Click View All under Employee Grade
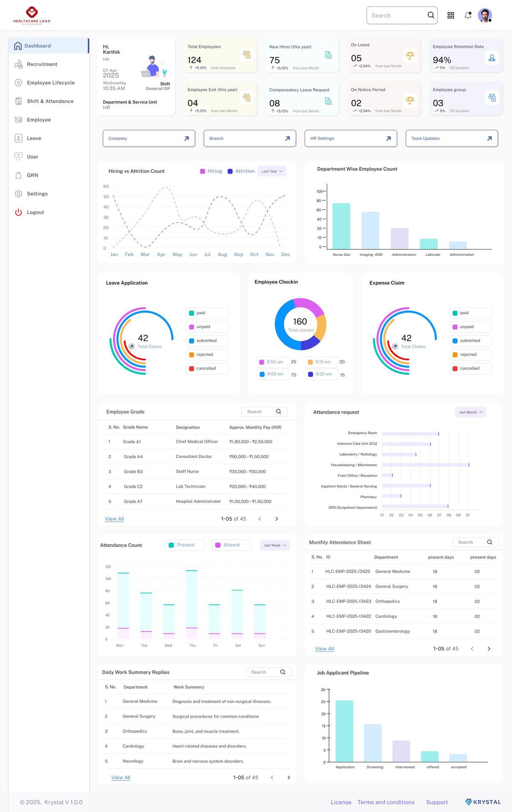Viewport: 512px width, 812px height. 114,519
